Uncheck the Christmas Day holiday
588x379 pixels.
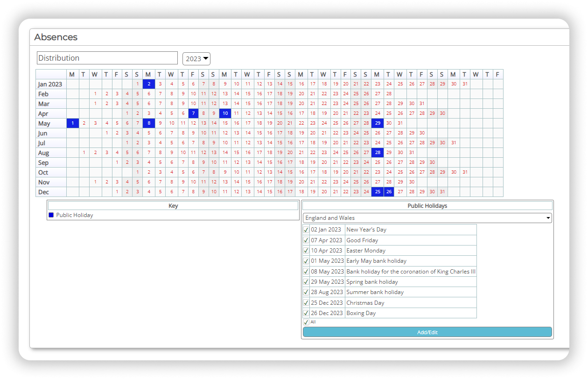coord(306,302)
